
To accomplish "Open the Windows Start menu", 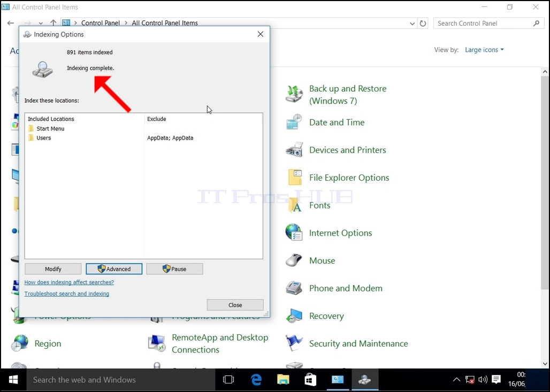I will point(13,380).
